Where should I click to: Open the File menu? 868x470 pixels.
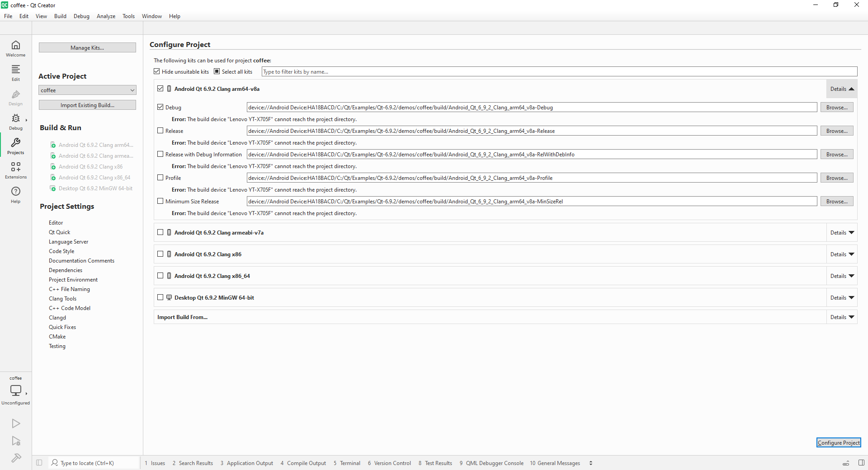(8, 16)
